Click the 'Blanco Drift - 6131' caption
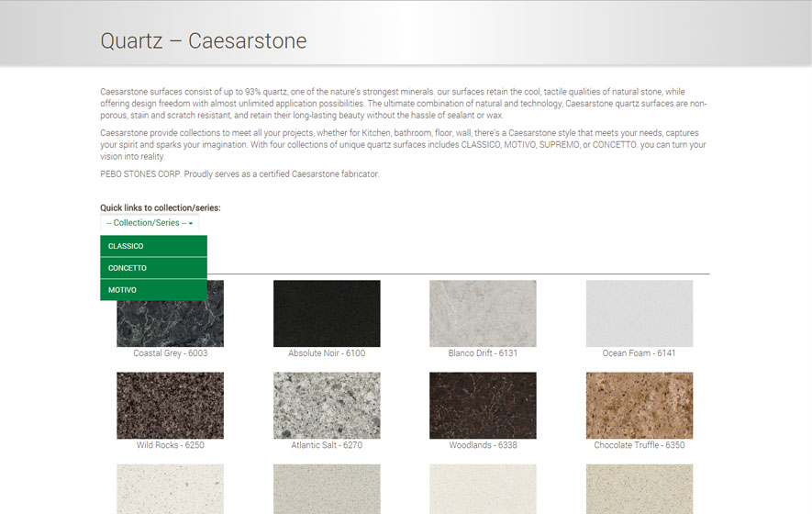The width and height of the screenshot is (812, 514). pos(483,352)
